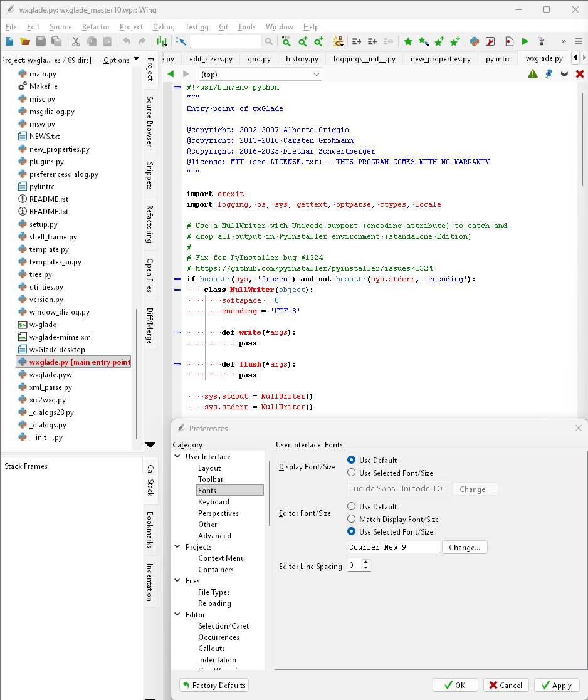
Task: Click the New File icon in toolbar
Action: point(9,41)
